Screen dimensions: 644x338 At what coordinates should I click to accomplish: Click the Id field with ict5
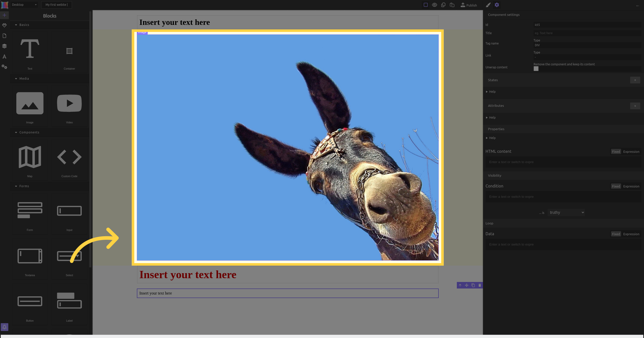click(x=587, y=25)
